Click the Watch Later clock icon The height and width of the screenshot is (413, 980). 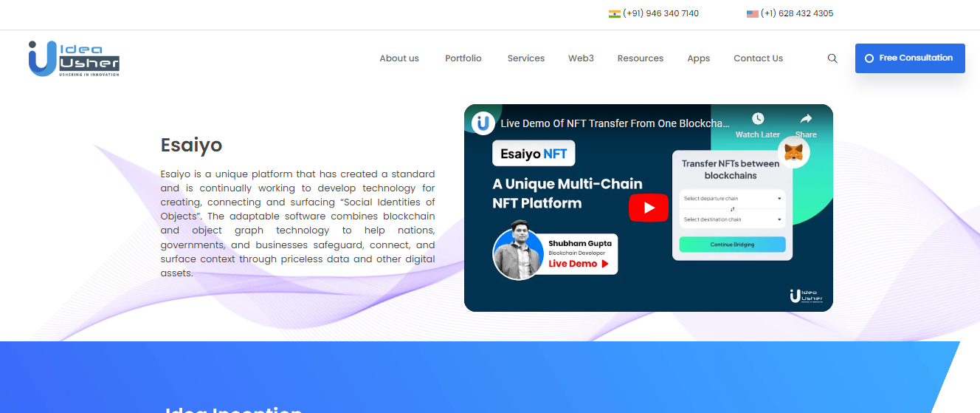coord(758,118)
